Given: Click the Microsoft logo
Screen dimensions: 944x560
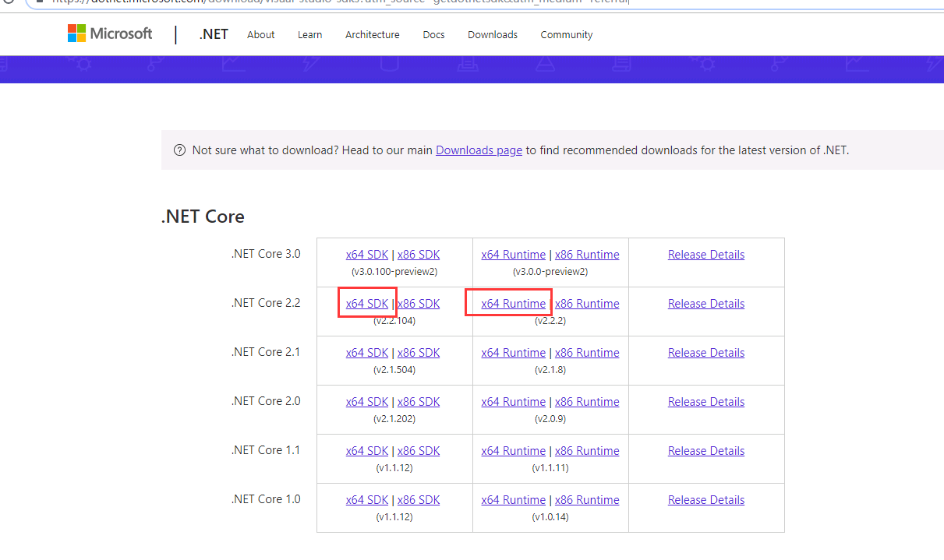Looking at the screenshot, I should click(x=110, y=33).
